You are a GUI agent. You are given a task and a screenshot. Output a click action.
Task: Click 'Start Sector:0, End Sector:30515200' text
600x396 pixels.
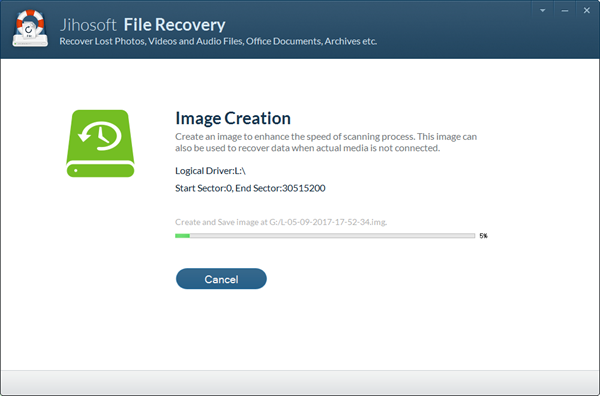(x=250, y=188)
